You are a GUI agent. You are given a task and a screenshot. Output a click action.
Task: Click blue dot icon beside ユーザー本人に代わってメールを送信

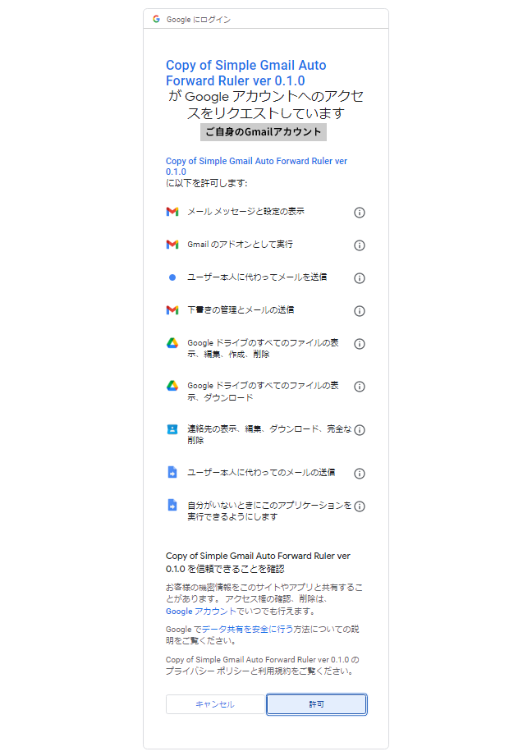(x=172, y=277)
